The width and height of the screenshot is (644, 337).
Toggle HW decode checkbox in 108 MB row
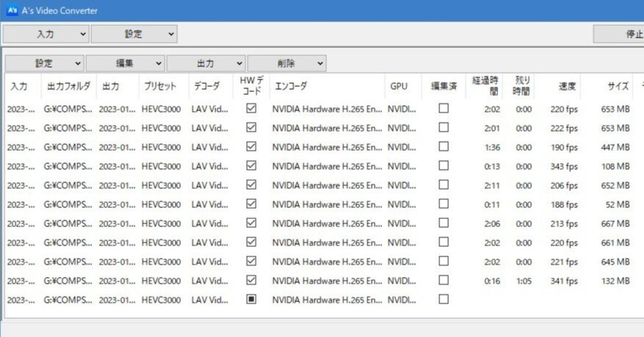251,166
